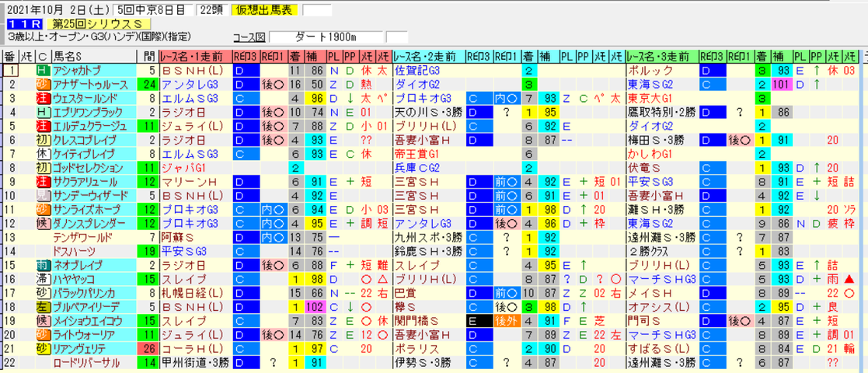The image size is (868, 373).
Task: Click the 初 badge beside クレスコブレイブ
Action: pyautogui.click(x=42, y=139)
